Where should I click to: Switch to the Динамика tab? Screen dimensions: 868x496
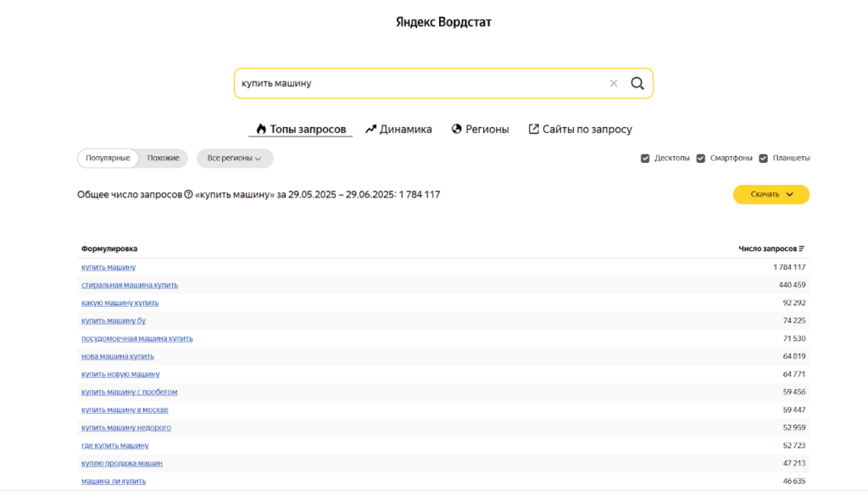398,129
